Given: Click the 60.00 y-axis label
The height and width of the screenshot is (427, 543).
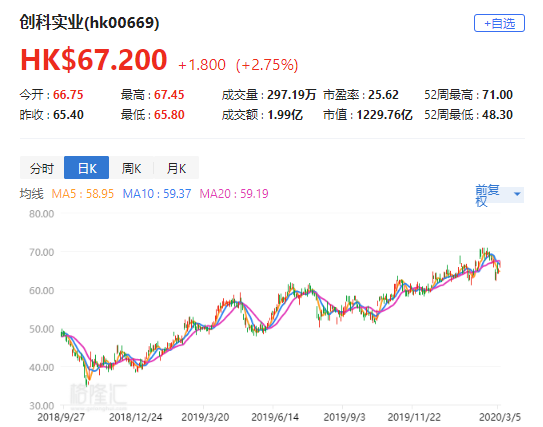Looking at the screenshot, I should coord(42,291).
